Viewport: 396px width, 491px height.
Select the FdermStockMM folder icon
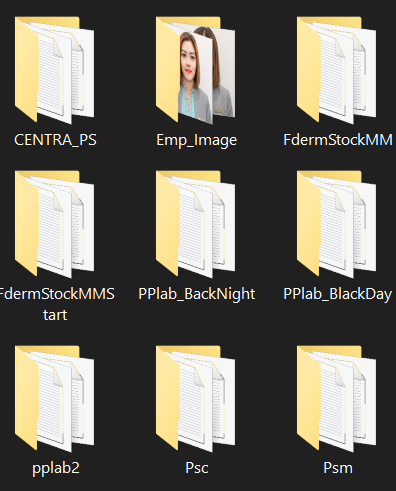[337, 70]
